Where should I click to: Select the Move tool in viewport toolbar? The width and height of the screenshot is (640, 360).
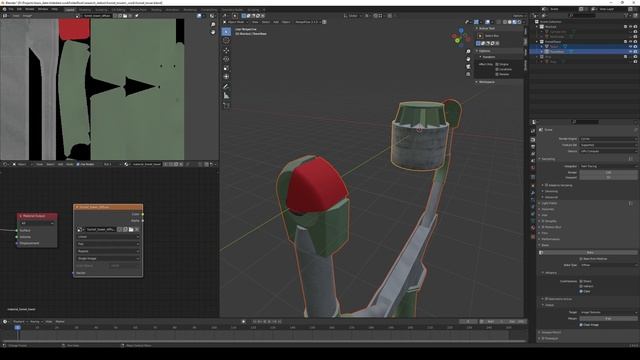[226, 51]
